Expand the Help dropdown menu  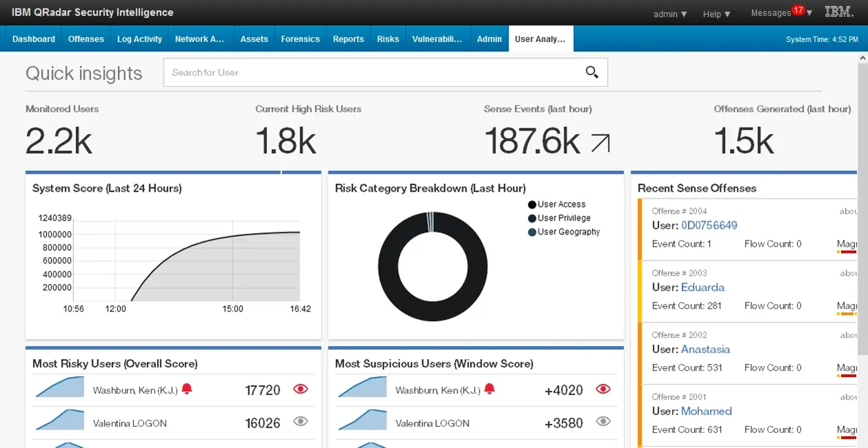[x=716, y=14]
